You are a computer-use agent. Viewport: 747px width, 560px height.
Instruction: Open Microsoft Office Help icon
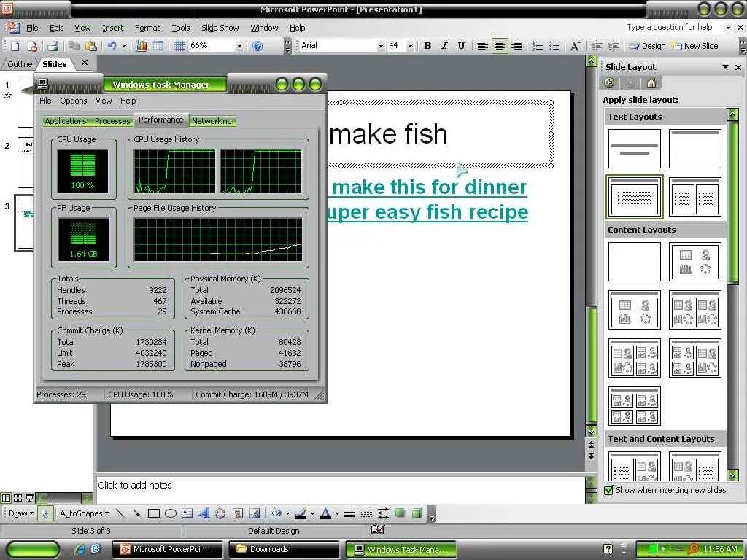(x=258, y=46)
